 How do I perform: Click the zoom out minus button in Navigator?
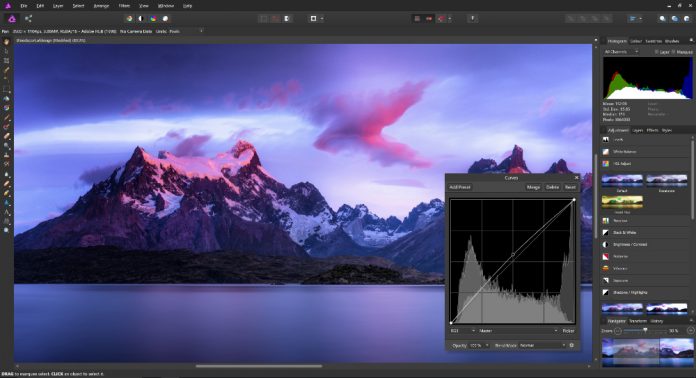tap(617, 331)
